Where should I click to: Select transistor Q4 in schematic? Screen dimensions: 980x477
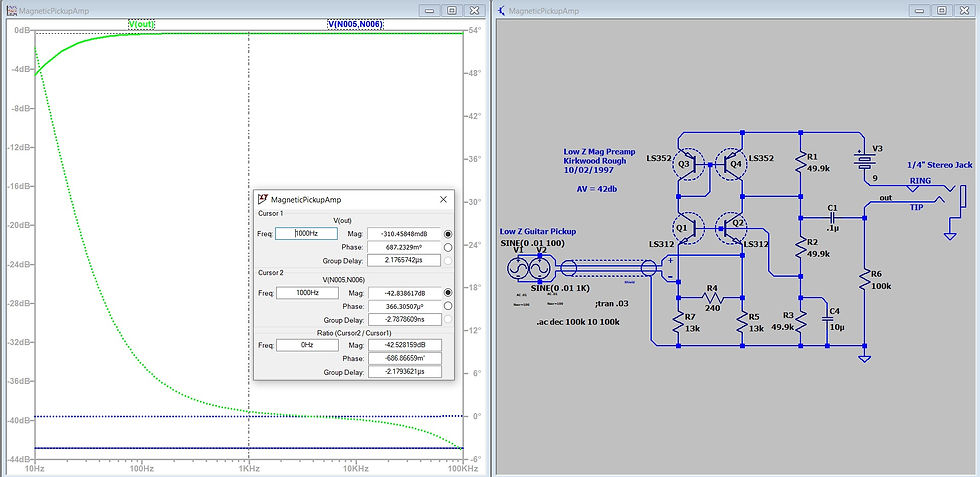[729, 165]
